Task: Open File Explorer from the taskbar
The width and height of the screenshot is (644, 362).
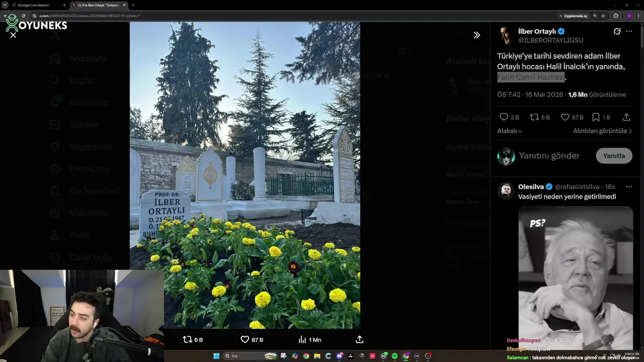Action: tap(317, 356)
